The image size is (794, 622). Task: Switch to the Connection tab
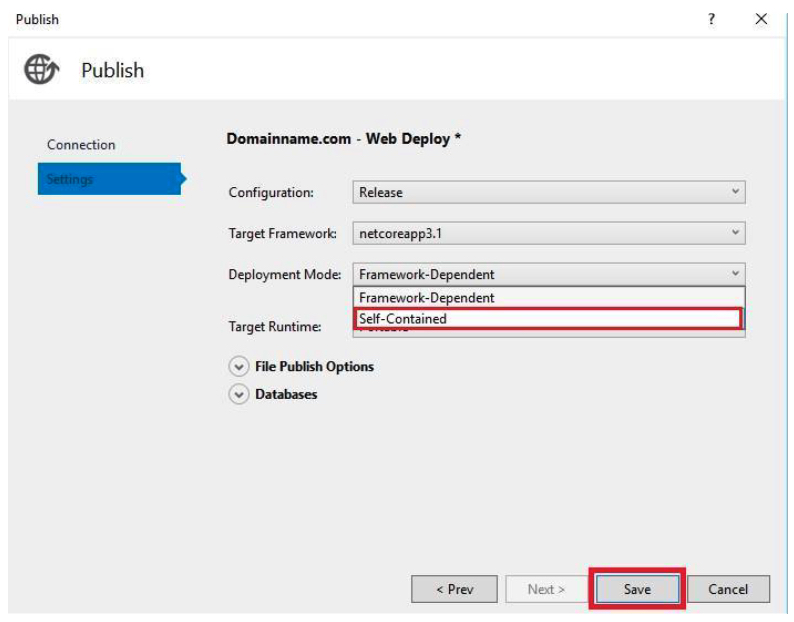tap(81, 145)
